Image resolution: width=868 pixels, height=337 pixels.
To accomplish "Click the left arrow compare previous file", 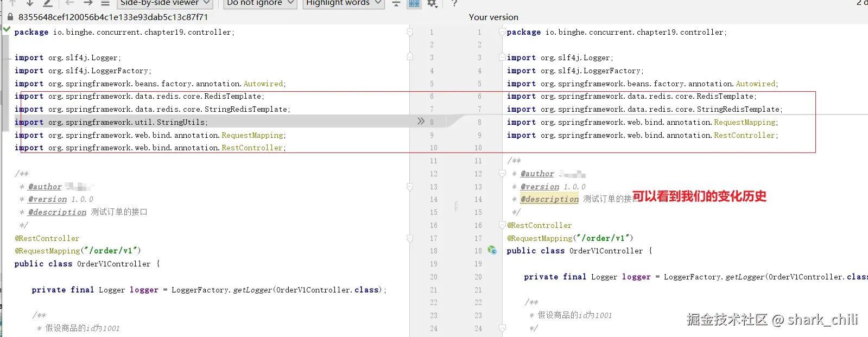I will coord(69,3).
